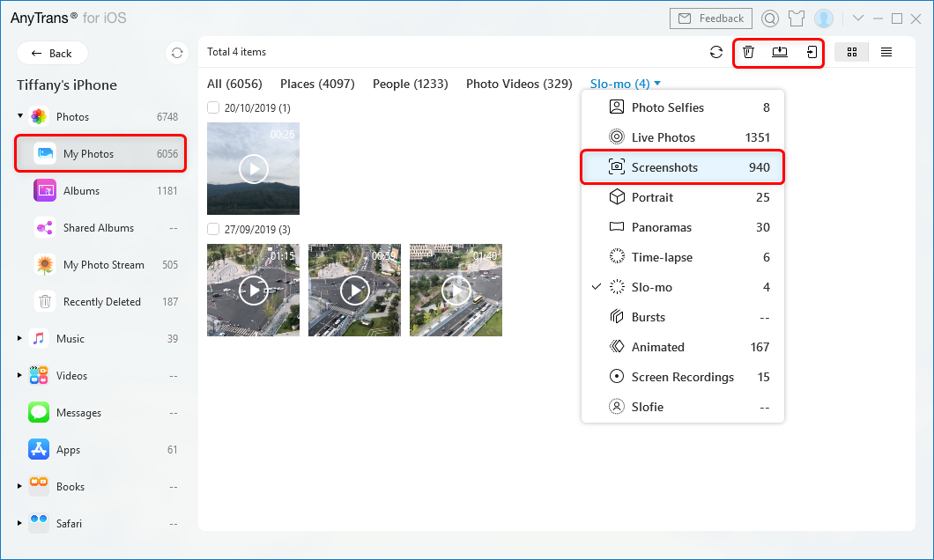The width and height of the screenshot is (934, 560).
Task: Refresh the photo list in toolbar
Action: click(716, 53)
